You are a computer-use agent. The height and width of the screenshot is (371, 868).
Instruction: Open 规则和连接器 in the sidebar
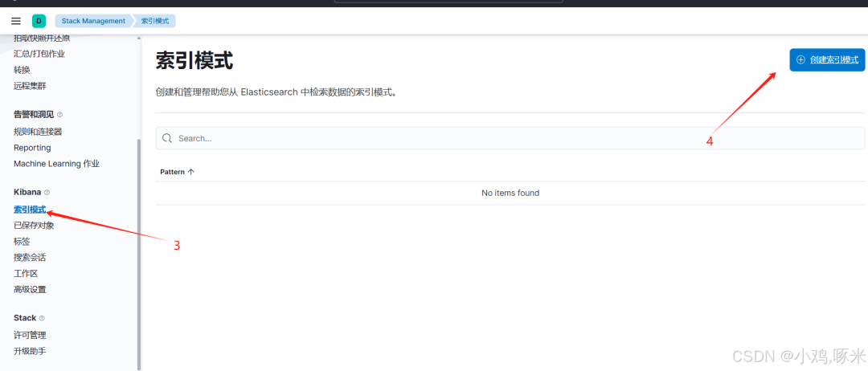(38, 132)
